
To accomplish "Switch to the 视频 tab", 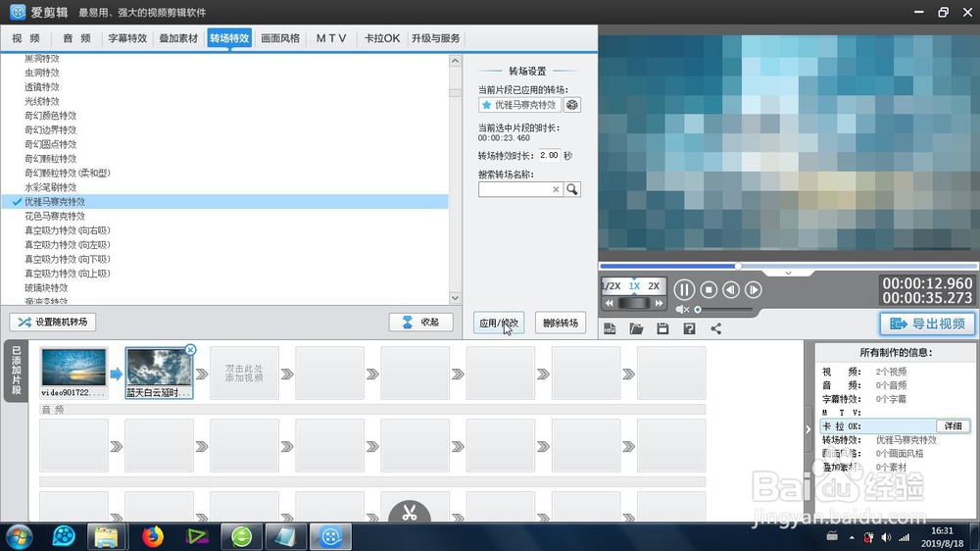I will (x=26, y=38).
